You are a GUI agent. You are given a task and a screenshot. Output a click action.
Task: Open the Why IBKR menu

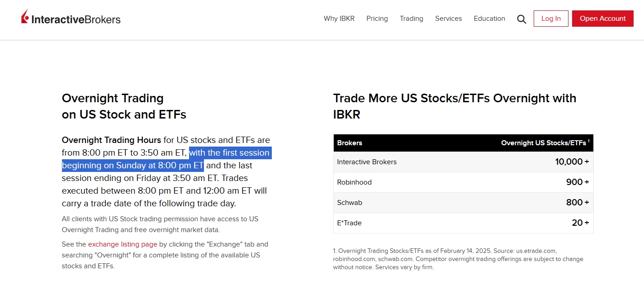coord(339,19)
